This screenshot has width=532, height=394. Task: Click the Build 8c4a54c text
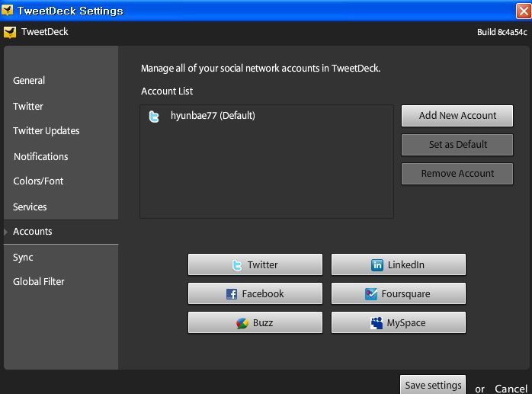click(502, 32)
